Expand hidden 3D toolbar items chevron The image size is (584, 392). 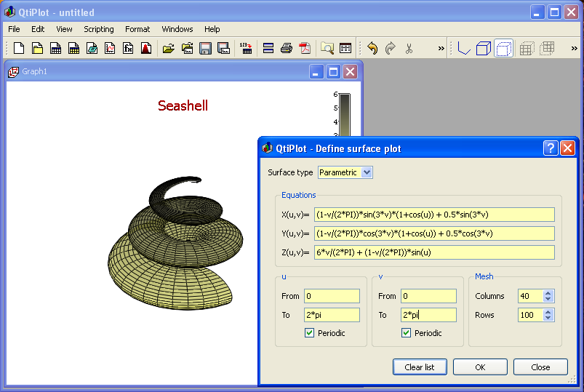pyautogui.click(x=574, y=49)
